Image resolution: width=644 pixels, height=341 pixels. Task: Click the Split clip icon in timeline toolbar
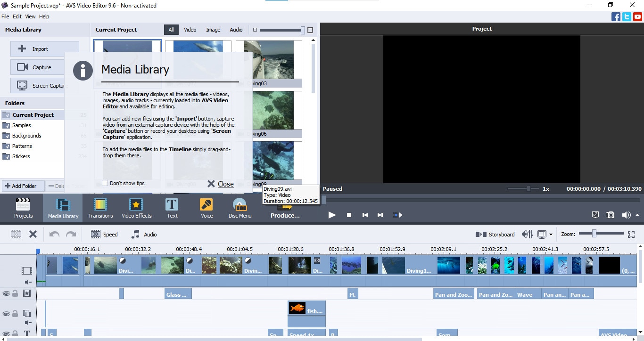tap(16, 234)
